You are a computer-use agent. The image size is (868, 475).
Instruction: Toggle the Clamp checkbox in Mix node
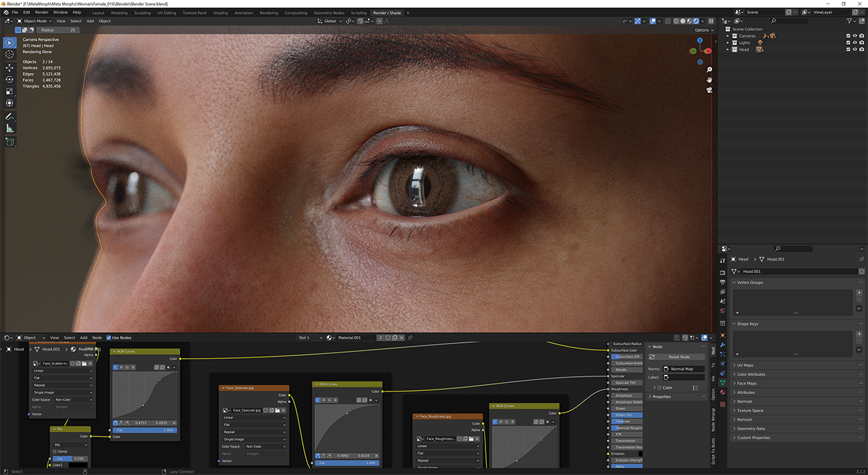click(55, 452)
